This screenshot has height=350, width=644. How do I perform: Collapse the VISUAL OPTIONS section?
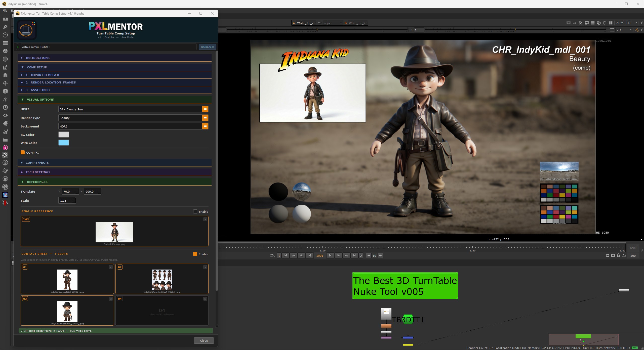pyautogui.click(x=114, y=100)
